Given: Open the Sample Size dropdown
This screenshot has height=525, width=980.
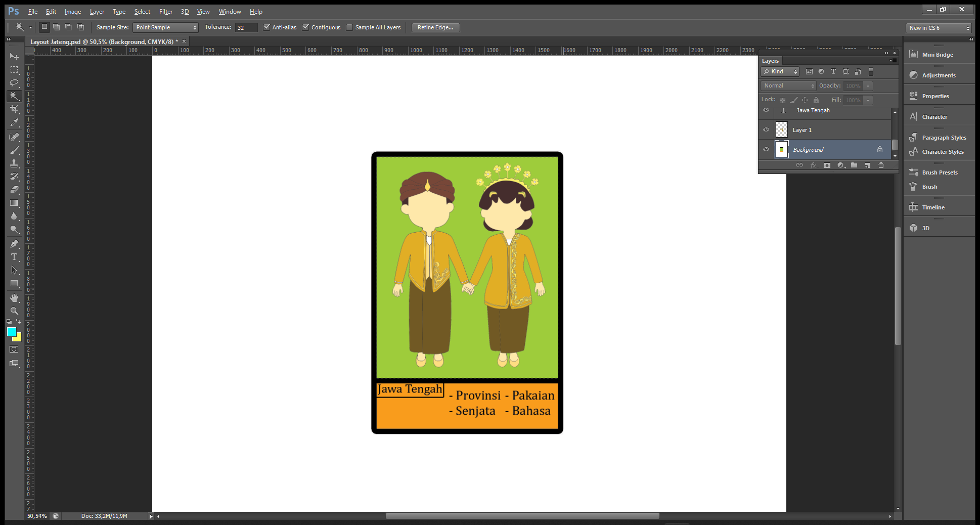Looking at the screenshot, I should coord(165,27).
